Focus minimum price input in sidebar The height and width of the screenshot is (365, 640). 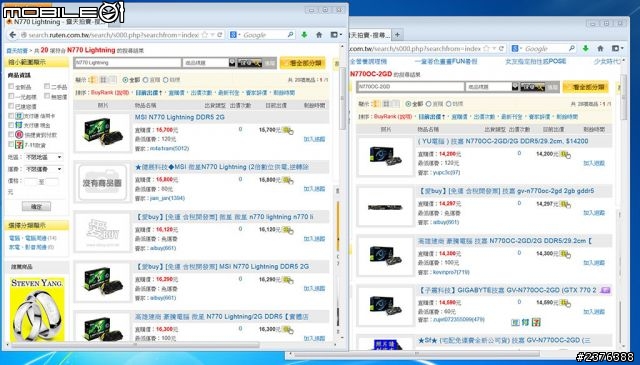click(x=30, y=182)
